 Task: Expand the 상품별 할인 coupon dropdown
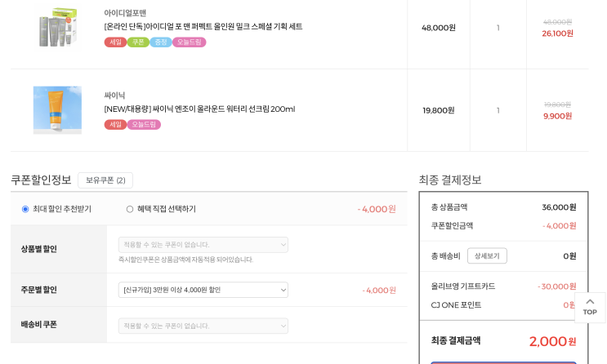click(x=203, y=244)
